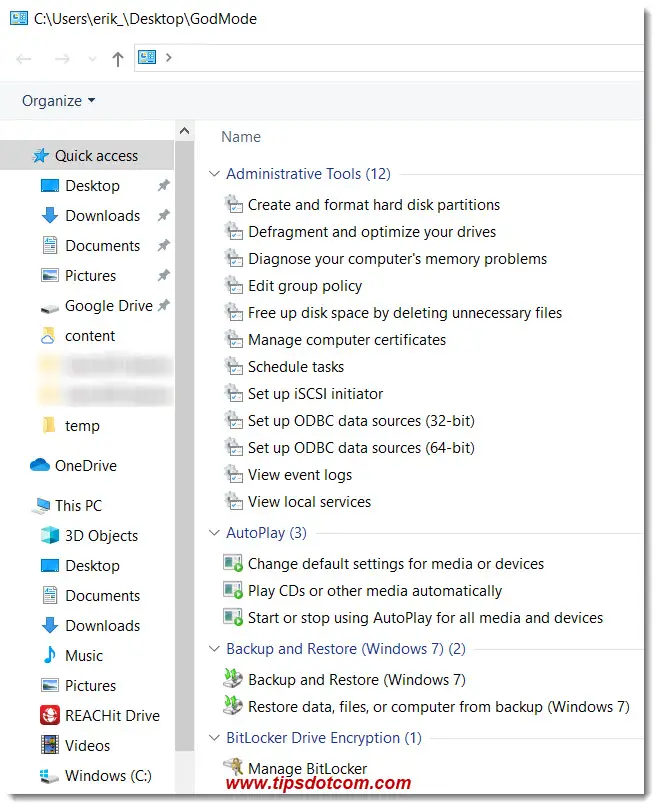Click the Name column header

pos(241,137)
